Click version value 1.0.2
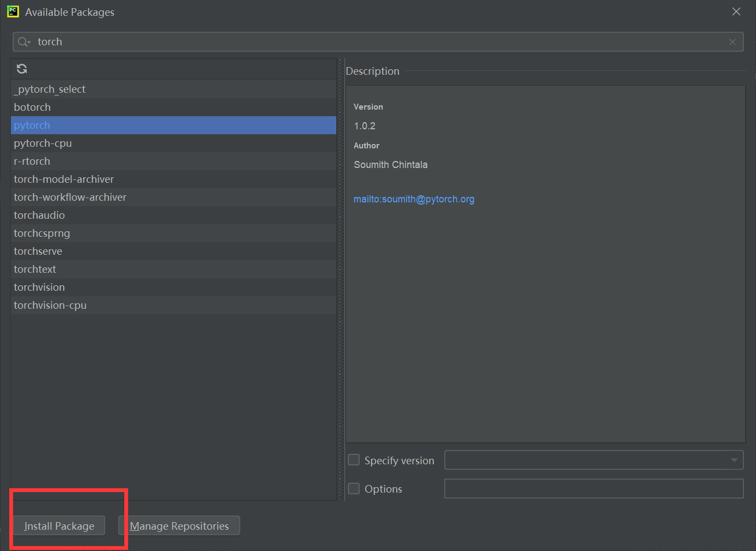 (x=365, y=126)
